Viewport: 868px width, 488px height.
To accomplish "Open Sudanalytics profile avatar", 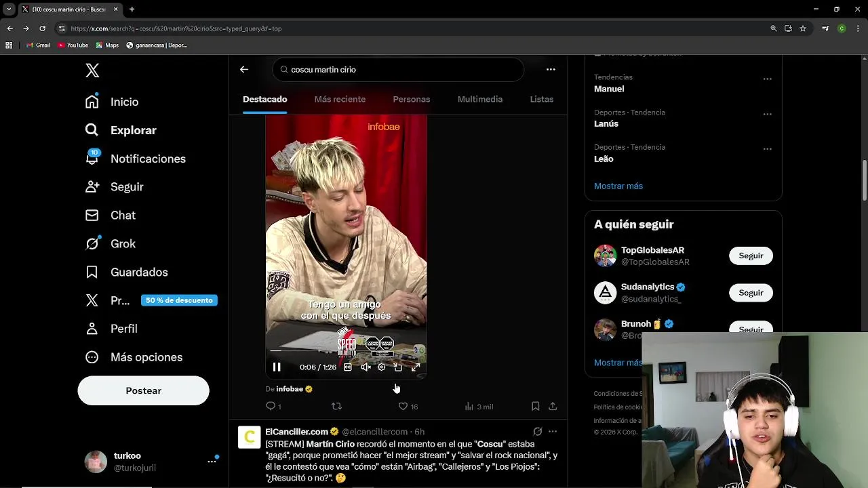I will tap(605, 293).
